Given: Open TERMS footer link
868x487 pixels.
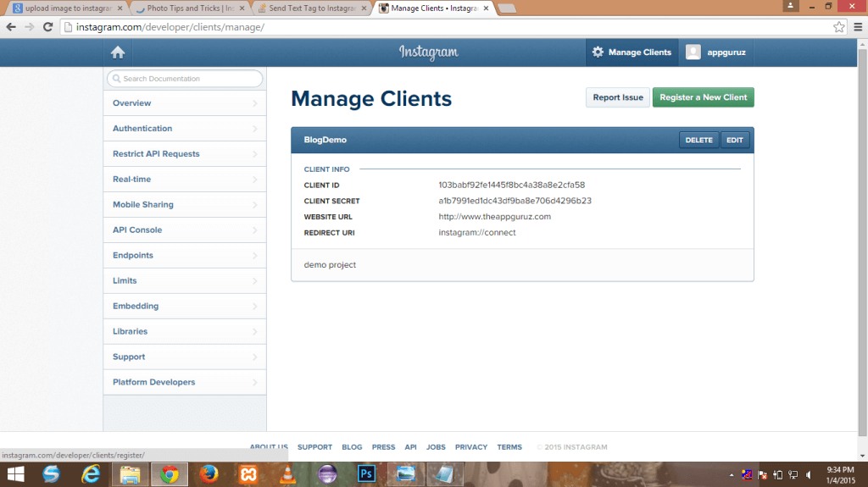Looking at the screenshot, I should point(509,447).
